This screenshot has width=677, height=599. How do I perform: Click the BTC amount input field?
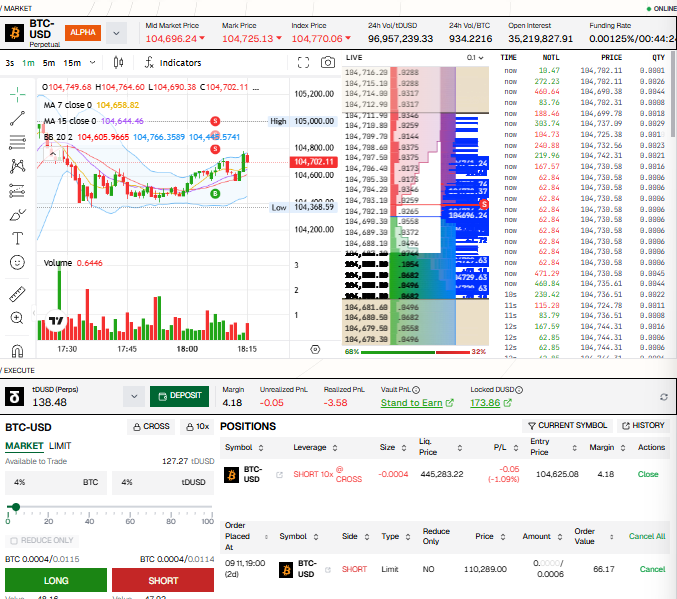[56, 482]
